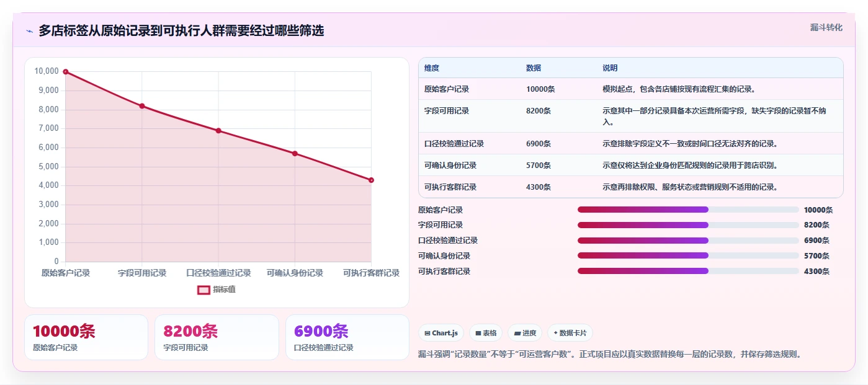Select chart point for 原始客户记录
This screenshot has width=868, height=385.
(x=66, y=72)
